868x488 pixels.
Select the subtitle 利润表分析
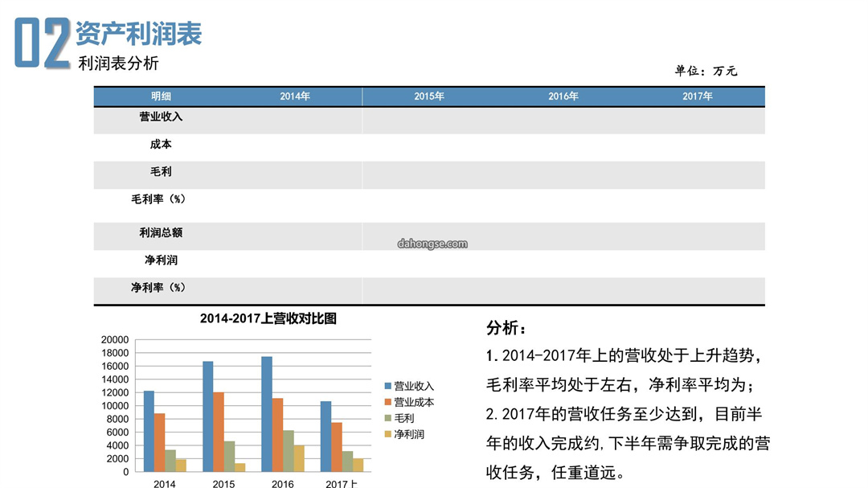[x=118, y=64]
